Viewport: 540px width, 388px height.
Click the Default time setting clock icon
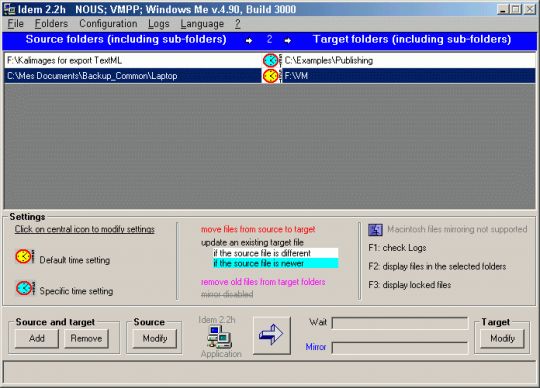click(x=24, y=257)
